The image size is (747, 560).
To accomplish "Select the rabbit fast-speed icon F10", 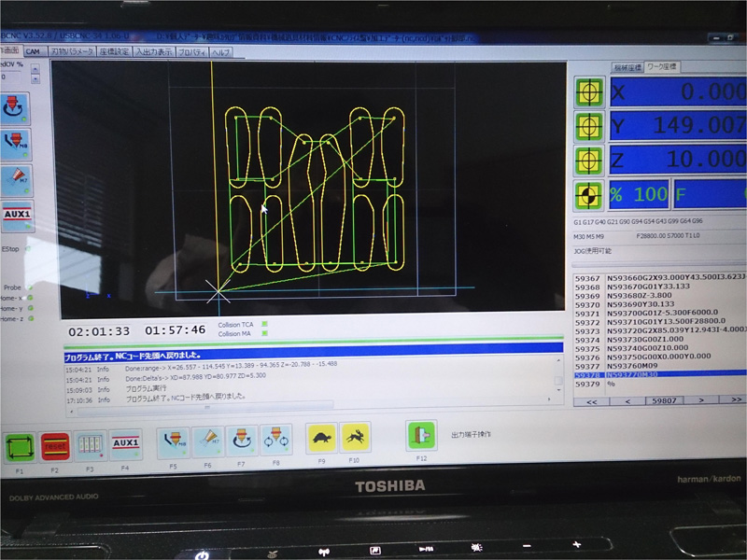I will tap(355, 437).
